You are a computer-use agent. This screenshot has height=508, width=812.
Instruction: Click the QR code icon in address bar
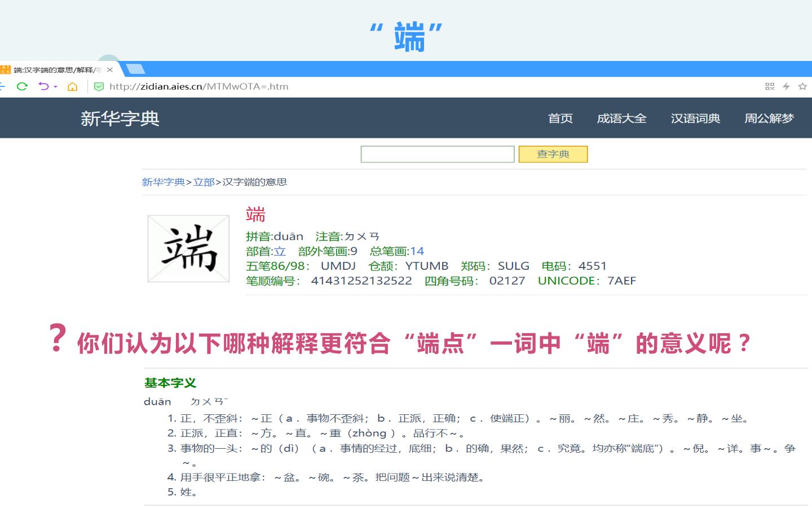click(x=770, y=86)
